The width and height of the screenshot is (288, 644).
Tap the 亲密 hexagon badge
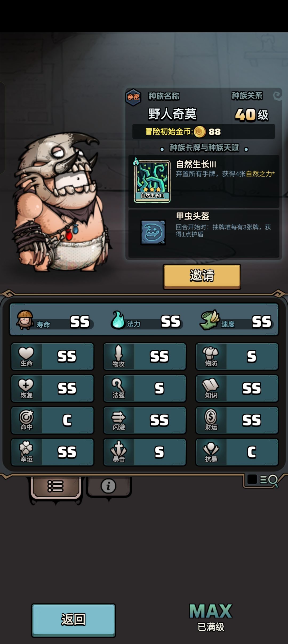pyautogui.click(x=133, y=97)
